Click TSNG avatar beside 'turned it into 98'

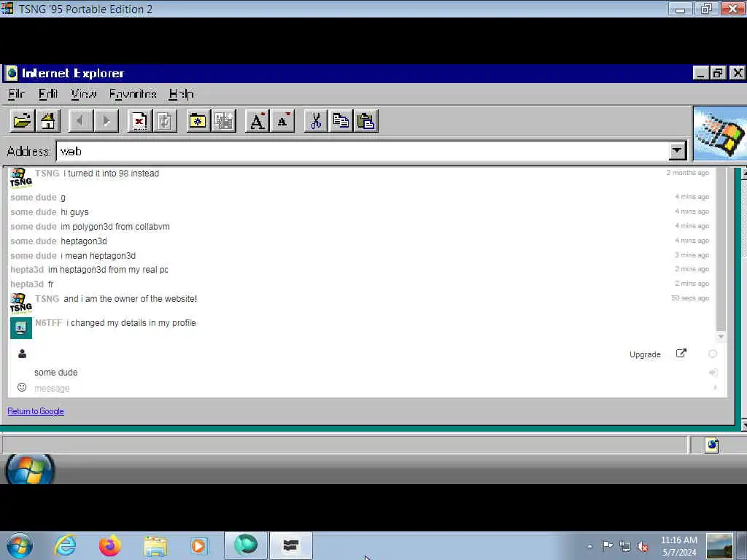tap(21, 178)
